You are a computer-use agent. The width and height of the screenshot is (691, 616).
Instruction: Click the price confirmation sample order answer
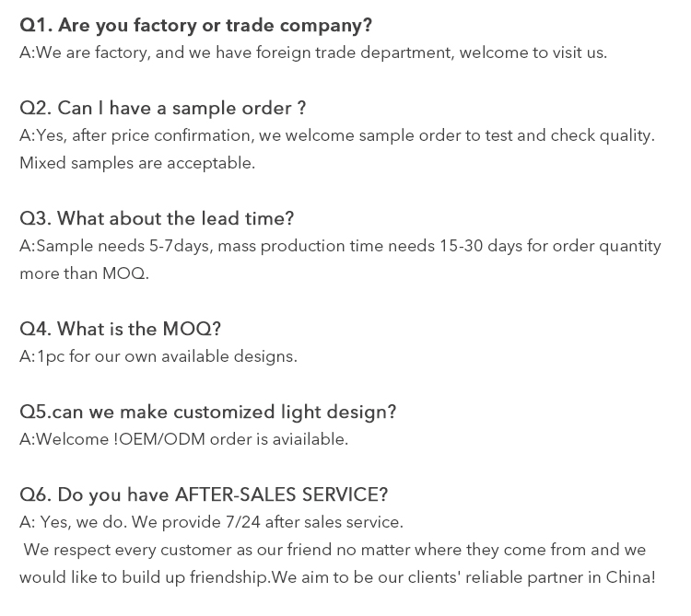coord(337,135)
